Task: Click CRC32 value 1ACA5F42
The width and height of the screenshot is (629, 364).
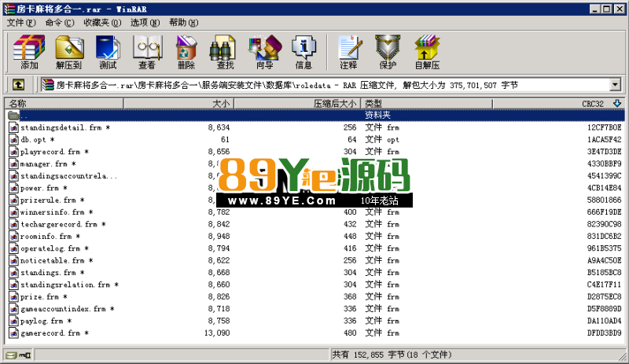Action: pyautogui.click(x=604, y=140)
